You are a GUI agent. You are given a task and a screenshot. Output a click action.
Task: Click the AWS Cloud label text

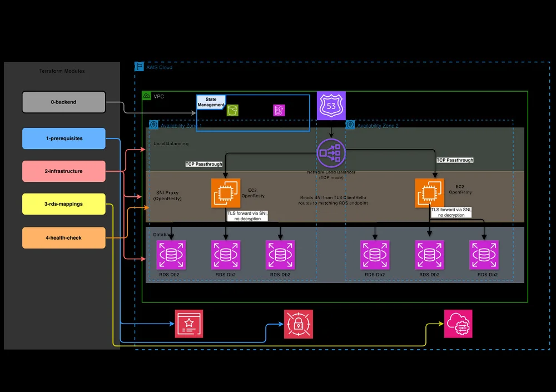(159, 67)
